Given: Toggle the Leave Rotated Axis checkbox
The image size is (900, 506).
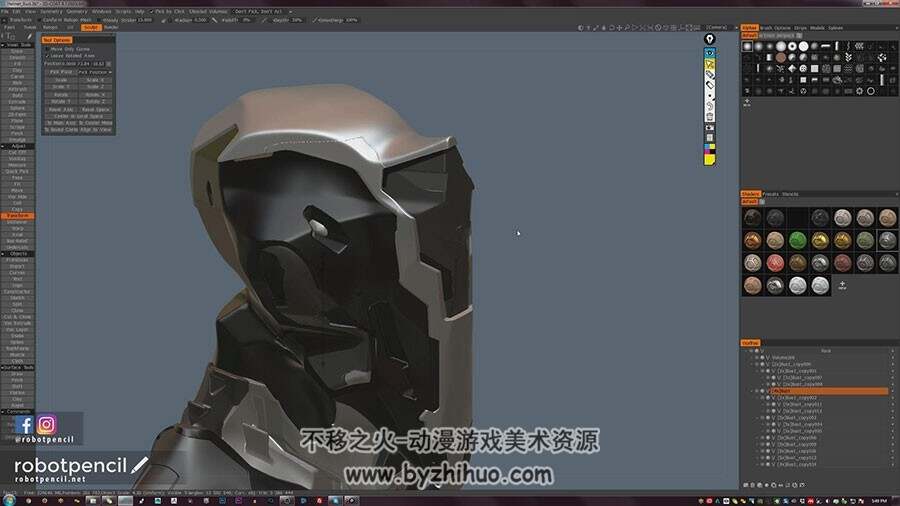Looking at the screenshot, I should coord(47,56).
